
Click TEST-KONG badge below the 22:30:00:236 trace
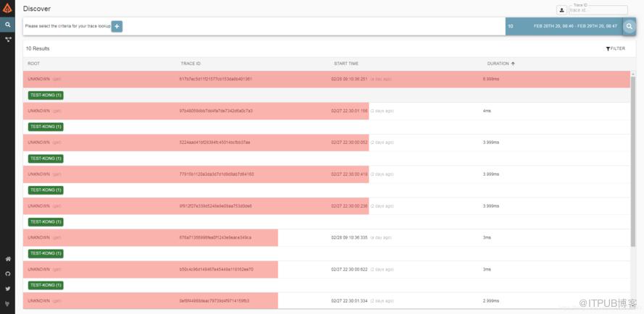(46, 222)
